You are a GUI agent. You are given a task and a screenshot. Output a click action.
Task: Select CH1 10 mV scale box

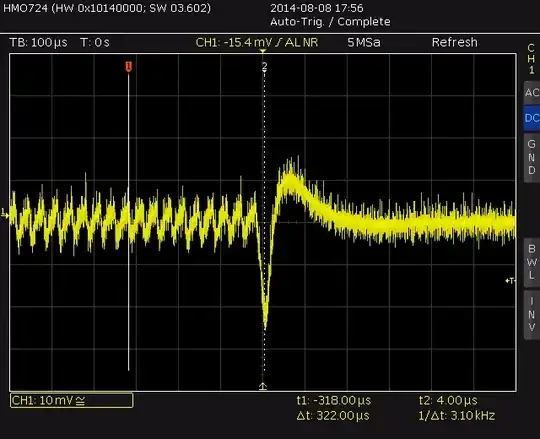[72, 400]
